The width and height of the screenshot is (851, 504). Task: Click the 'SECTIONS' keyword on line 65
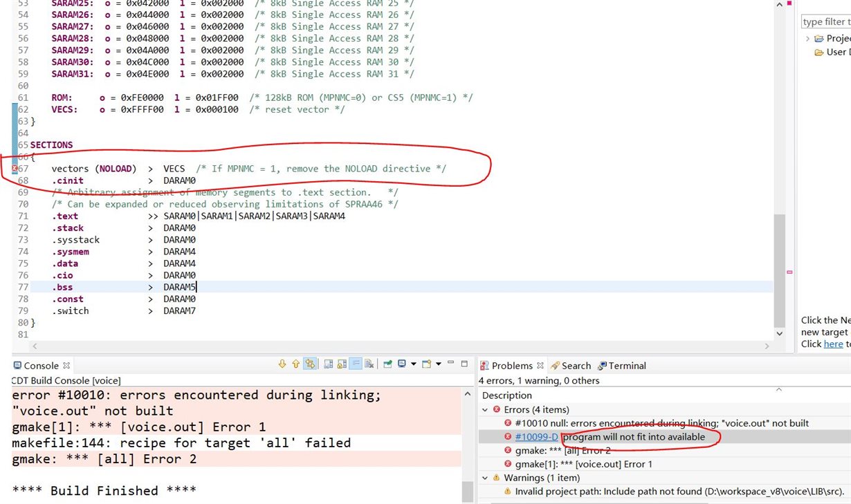point(51,145)
